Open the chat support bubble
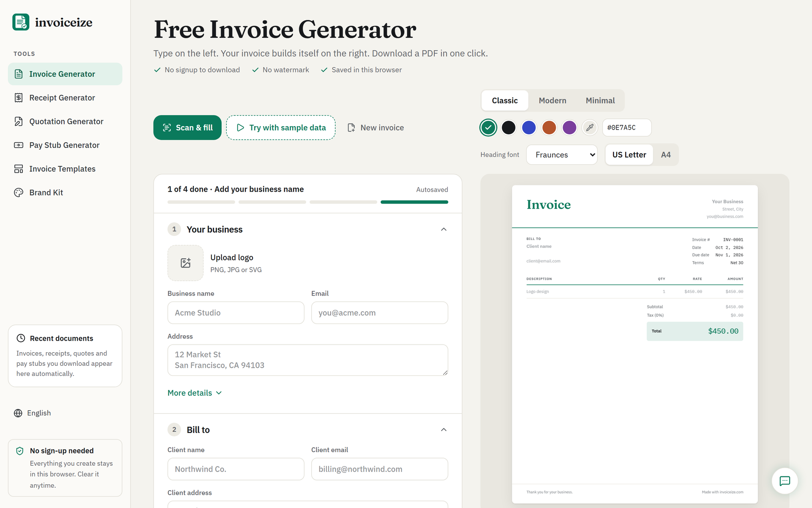This screenshot has width=812, height=508. pos(785,481)
